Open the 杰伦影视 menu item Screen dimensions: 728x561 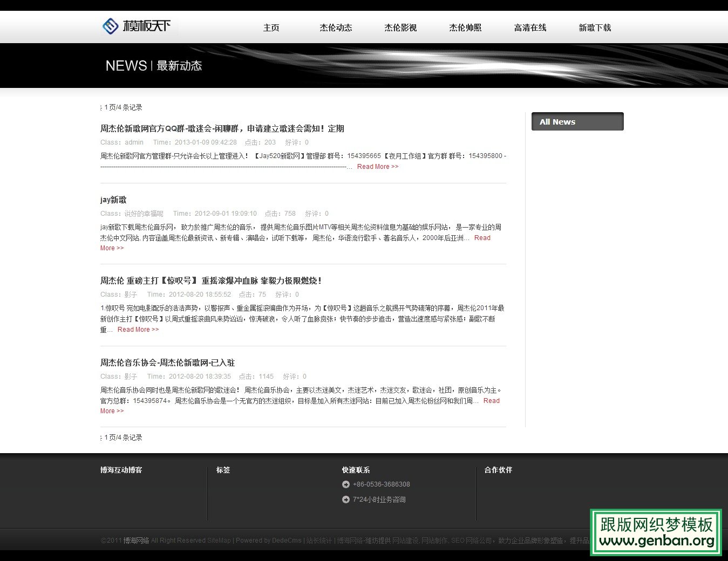tap(400, 28)
